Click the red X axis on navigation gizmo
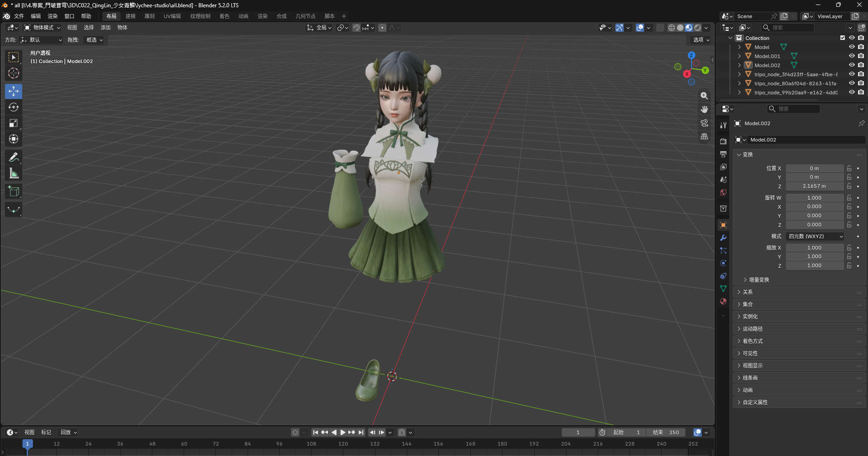 pos(687,74)
